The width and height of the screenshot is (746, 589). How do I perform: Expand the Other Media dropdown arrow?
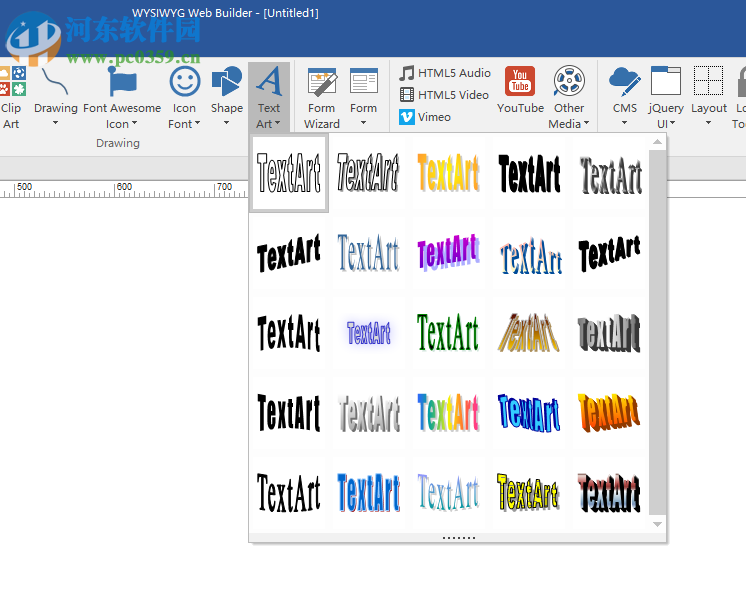click(586, 123)
